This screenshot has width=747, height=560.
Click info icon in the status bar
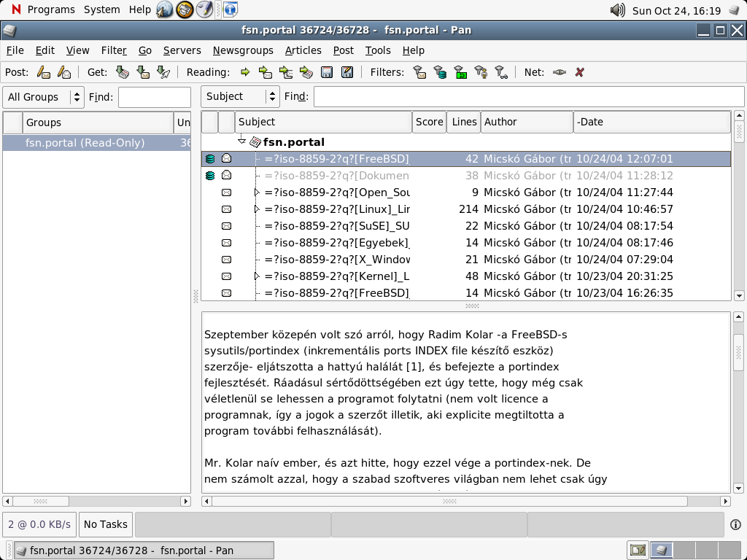pyautogui.click(x=735, y=524)
